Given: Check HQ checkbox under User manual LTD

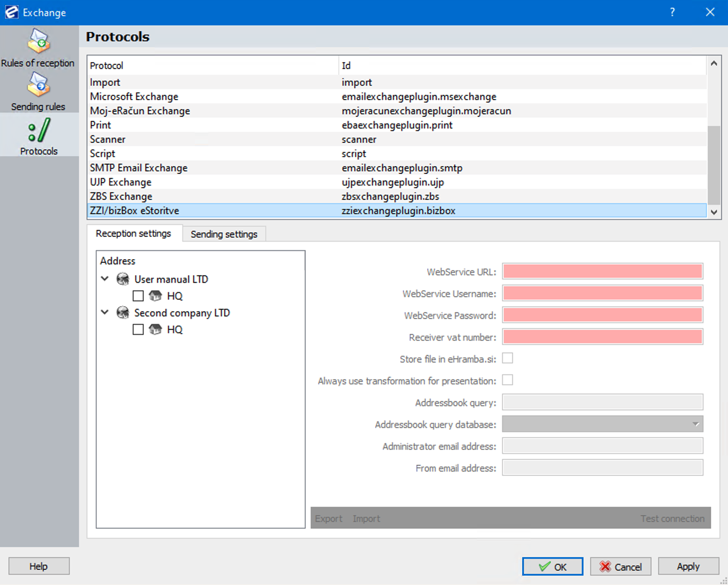Looking at the screenshot, I should point(138,296).
